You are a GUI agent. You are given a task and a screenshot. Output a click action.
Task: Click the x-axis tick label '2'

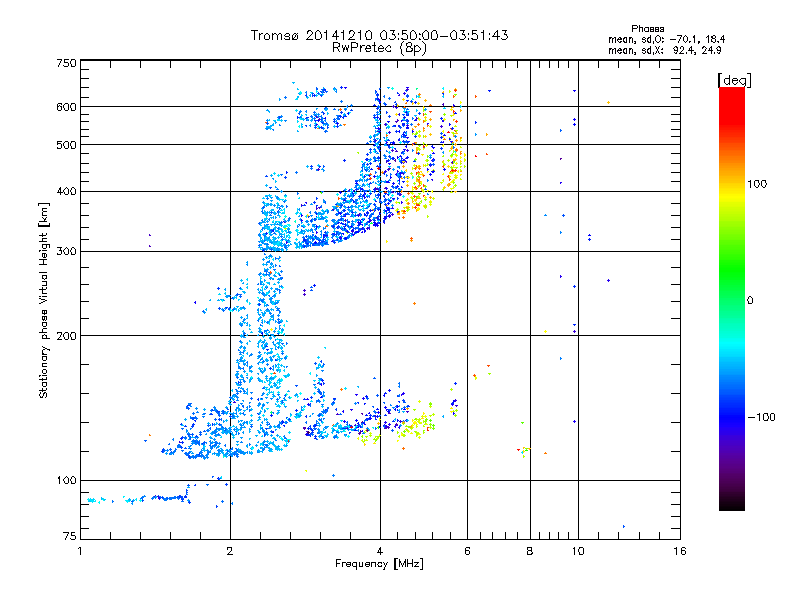tap(230, 551)
